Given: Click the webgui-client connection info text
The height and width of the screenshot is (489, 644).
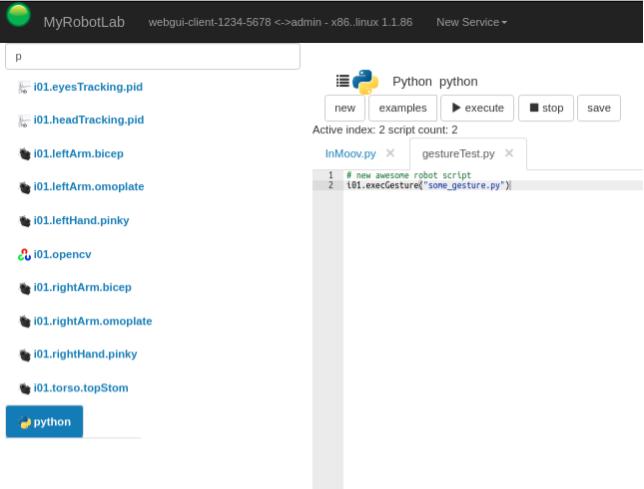Looking at the screenshot, I should click(x=281, y=22).
